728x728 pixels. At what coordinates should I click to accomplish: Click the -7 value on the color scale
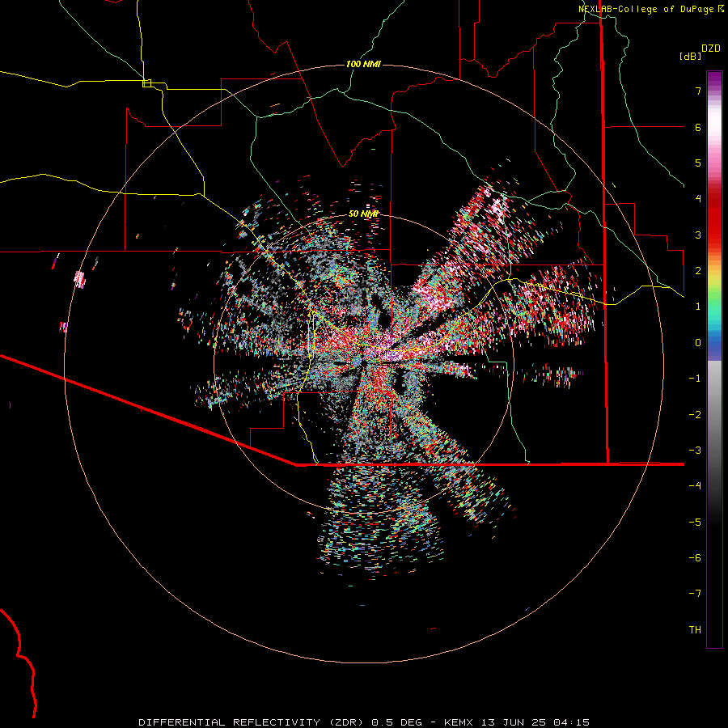(695, 594)
